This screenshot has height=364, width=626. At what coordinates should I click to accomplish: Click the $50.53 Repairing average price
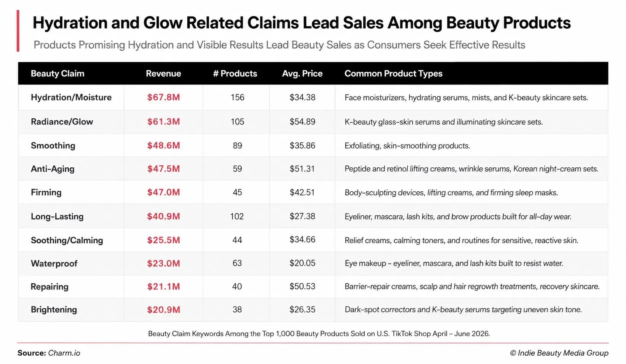click(x=302, y=286)
